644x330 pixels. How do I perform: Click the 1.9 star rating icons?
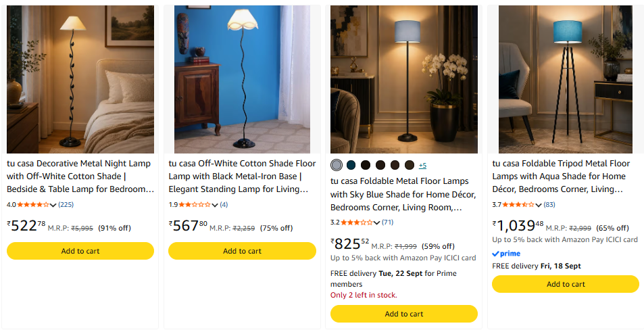coord(195,205)
